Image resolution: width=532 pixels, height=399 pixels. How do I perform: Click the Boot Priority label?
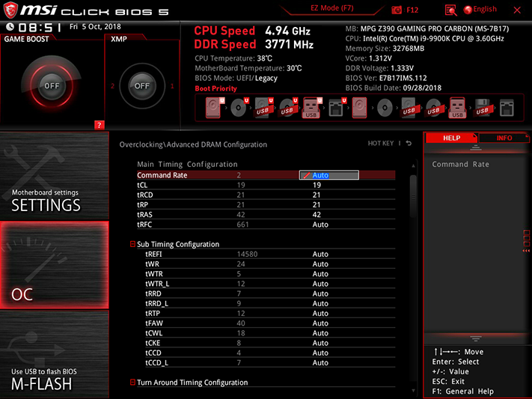215,88
